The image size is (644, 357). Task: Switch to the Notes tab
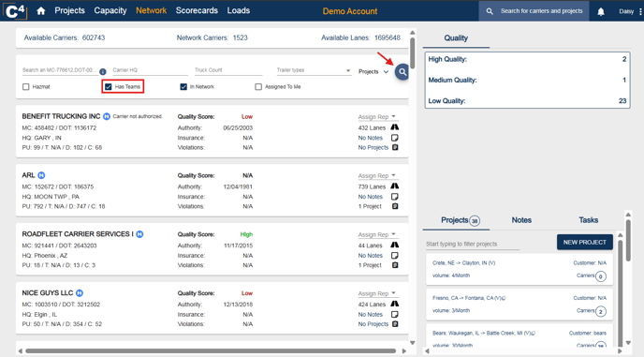tap(521, 220)
